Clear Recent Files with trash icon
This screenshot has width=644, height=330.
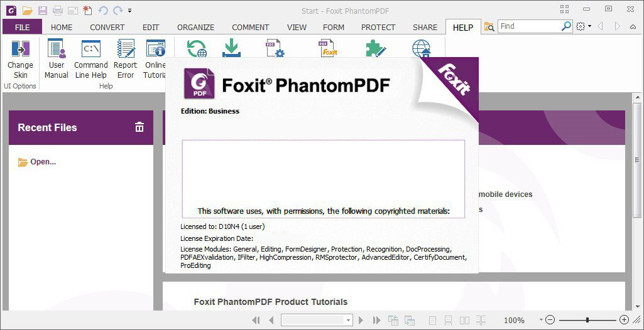[x=139, y=127]
